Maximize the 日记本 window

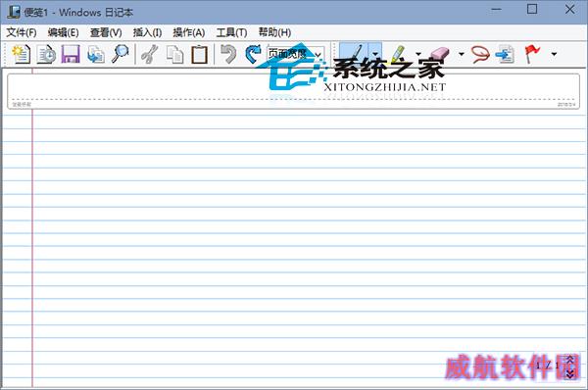tap(532, 9)
